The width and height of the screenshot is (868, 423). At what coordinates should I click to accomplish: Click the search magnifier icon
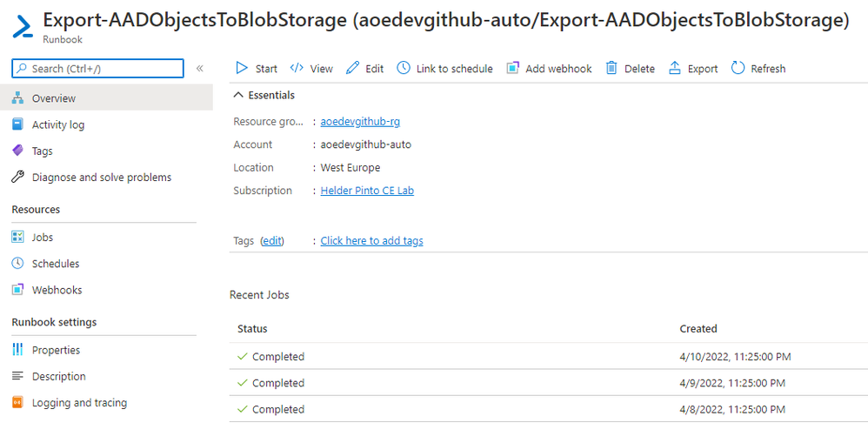pyautogui.click(x=22, y=69)
